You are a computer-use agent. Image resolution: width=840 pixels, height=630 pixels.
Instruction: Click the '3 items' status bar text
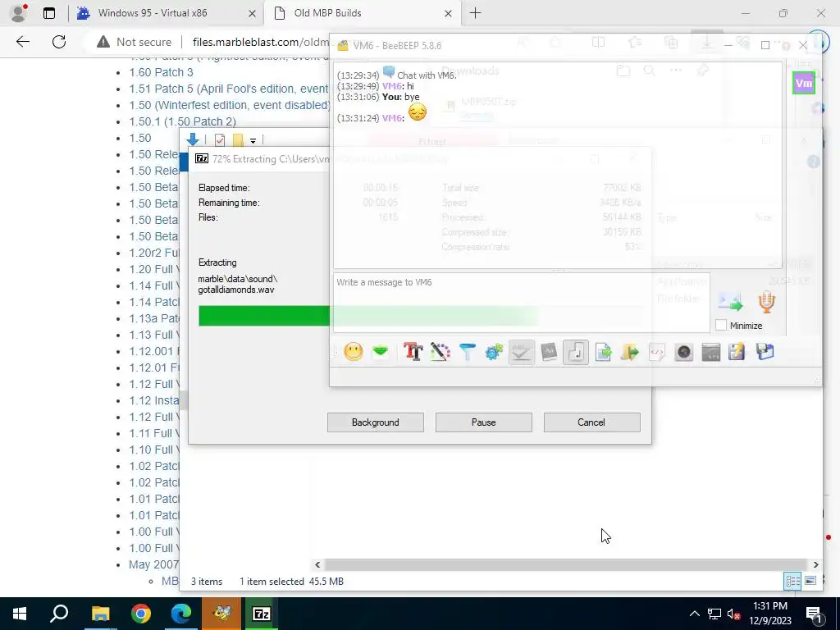[x=207, y=582]
